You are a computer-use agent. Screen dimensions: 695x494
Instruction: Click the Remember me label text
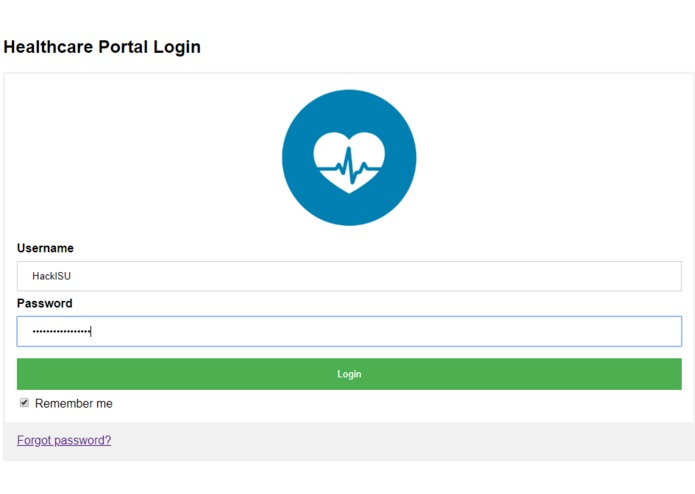click(x=74, y=404)
